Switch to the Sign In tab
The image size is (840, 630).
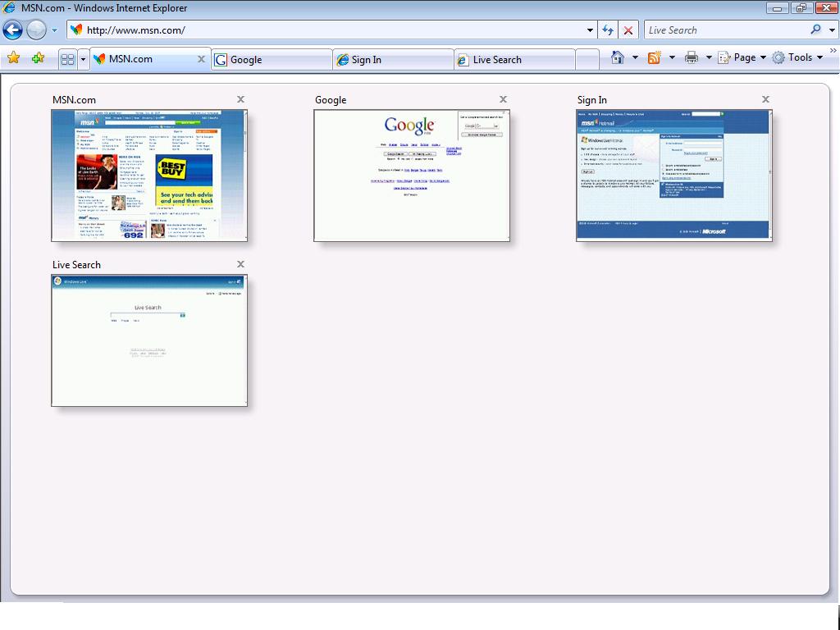click(x=393, y=59)
